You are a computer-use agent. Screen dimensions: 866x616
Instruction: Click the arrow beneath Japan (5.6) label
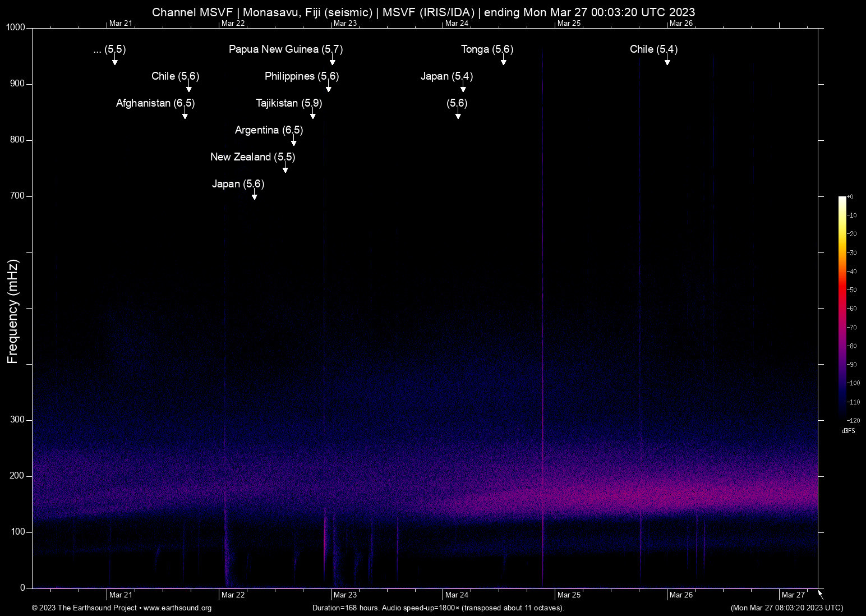coord(254,196)
